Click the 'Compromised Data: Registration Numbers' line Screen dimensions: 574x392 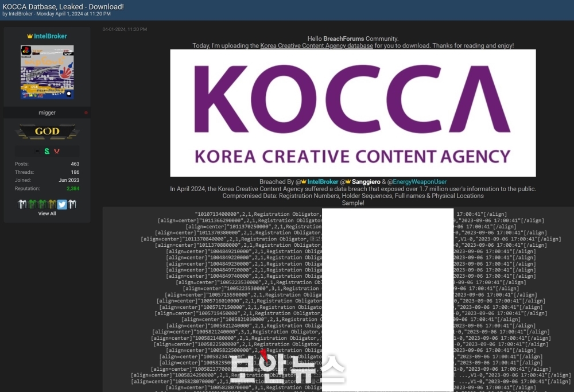click(353, 196)
